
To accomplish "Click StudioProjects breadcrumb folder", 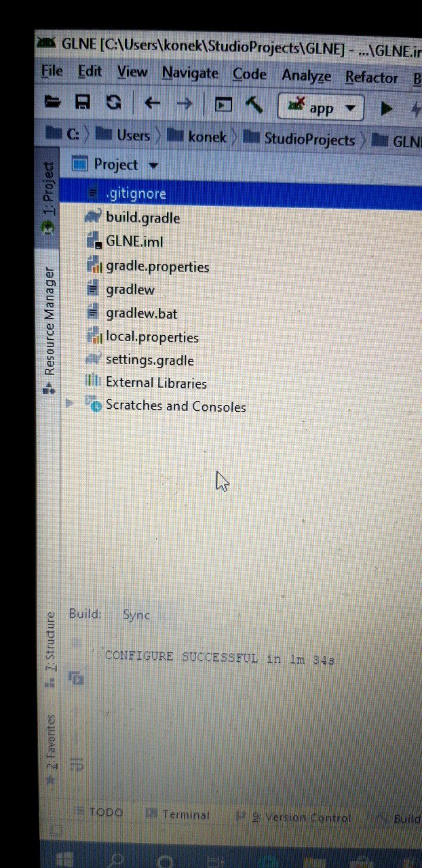I will (x=299, y=139).
